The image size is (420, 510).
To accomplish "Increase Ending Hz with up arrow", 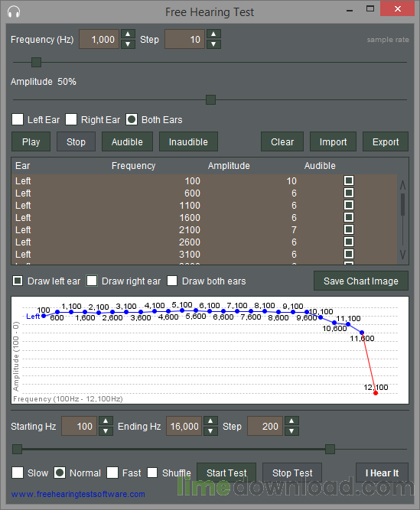I will click(210, 421).
